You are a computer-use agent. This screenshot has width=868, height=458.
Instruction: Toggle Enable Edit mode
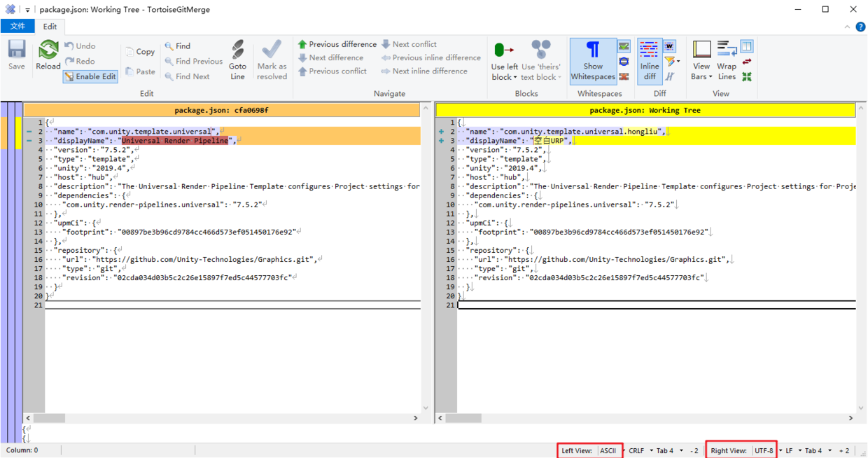pos(90,76)
